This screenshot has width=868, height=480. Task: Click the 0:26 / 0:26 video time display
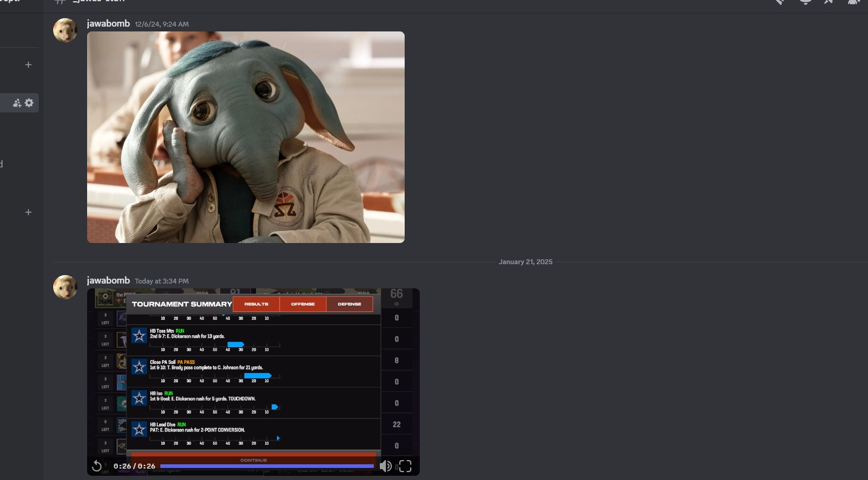[x=134, y=466]
